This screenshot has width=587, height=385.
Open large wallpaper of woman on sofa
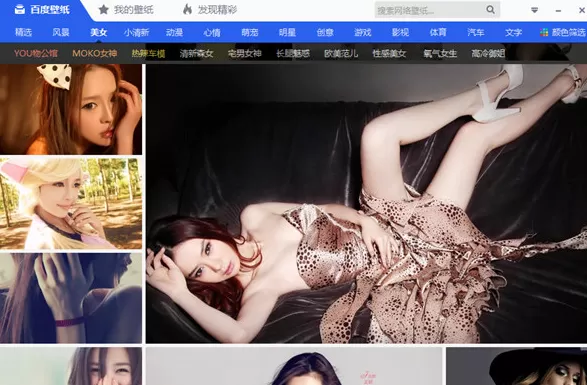click(366, 203)
